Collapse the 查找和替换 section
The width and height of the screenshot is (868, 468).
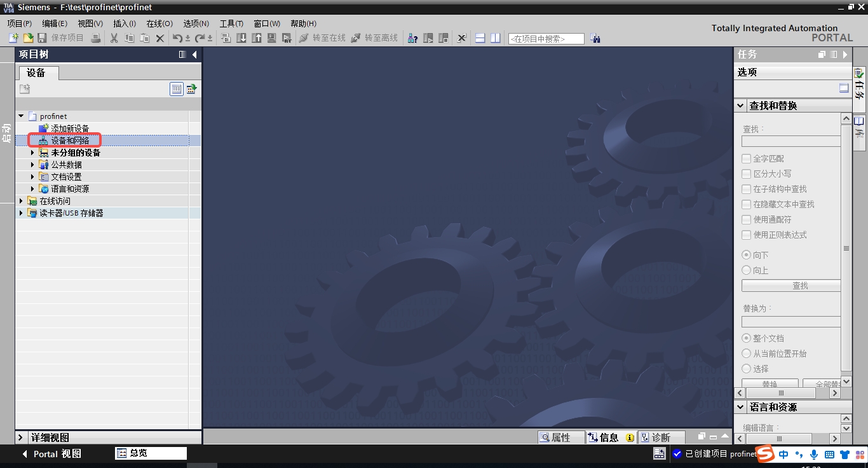[741, 106]
